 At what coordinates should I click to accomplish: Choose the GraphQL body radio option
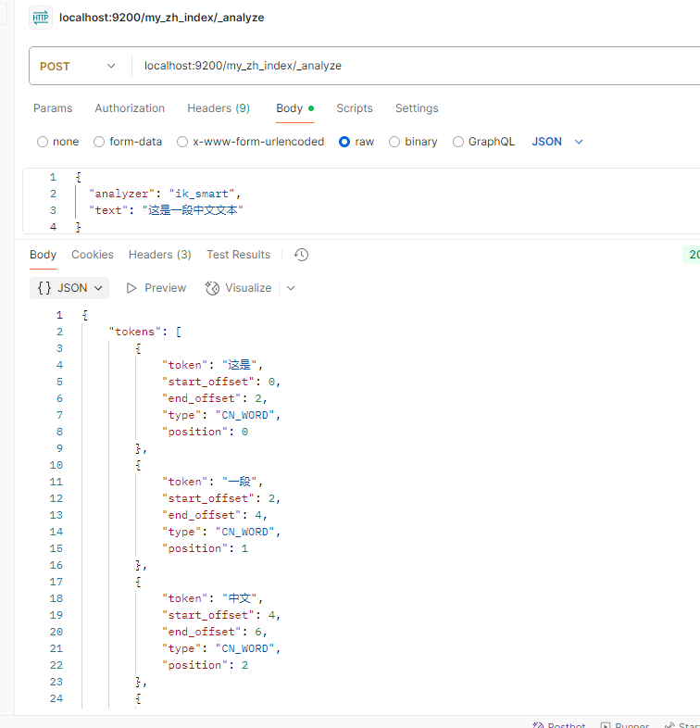(x=458, y=142)
